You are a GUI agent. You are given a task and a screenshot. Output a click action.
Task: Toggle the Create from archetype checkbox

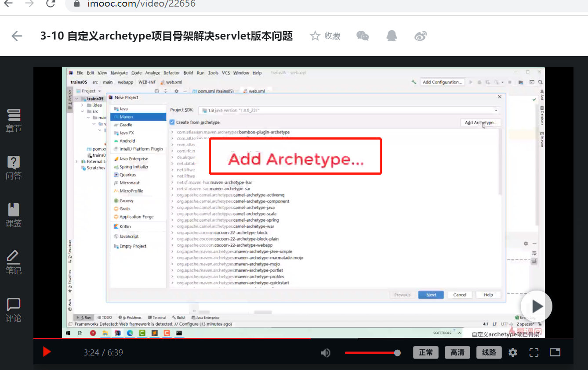(x=172, y=122)
